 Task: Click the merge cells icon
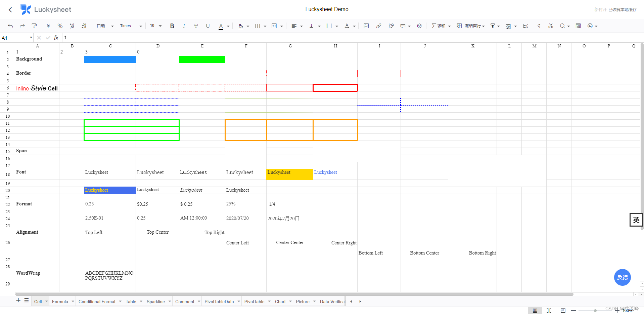click(274, 26)
